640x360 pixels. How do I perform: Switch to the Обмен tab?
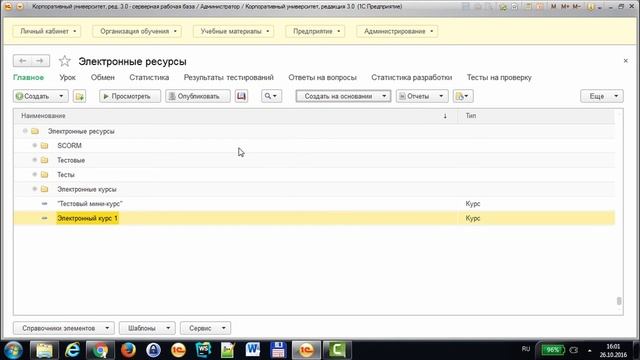tap(102, 78)
